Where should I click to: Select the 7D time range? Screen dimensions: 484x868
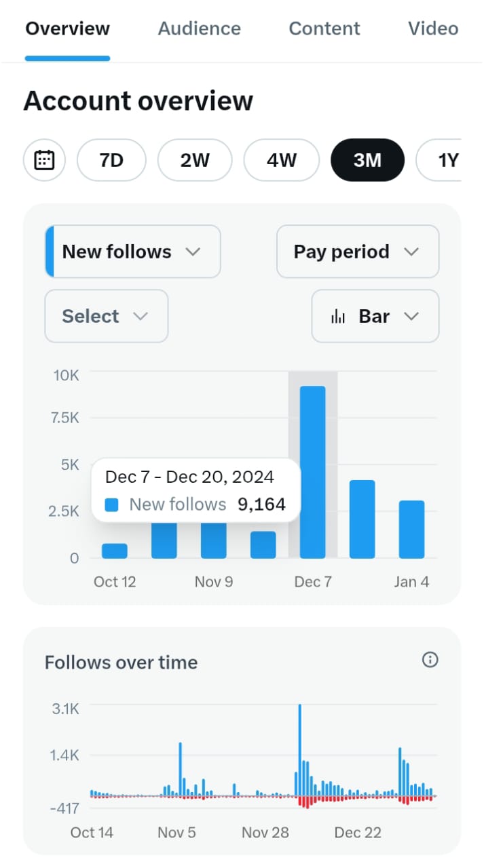coord(111,160)
